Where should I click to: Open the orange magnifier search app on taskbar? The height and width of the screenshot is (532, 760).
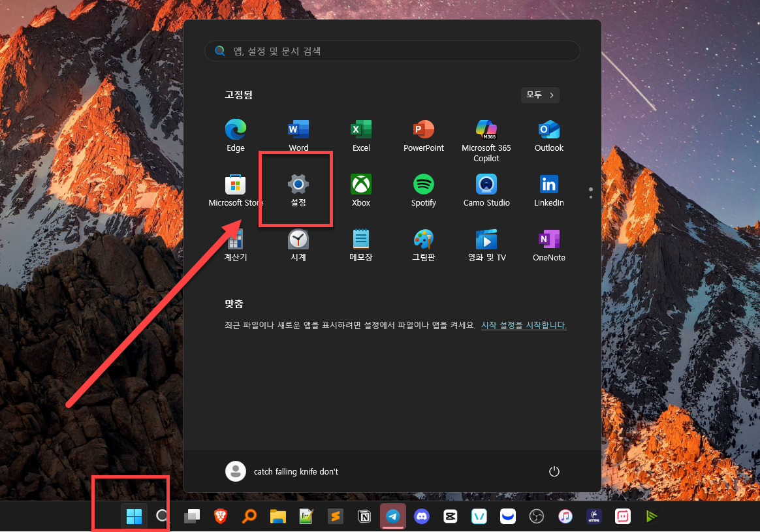click(x=249, y=516)
